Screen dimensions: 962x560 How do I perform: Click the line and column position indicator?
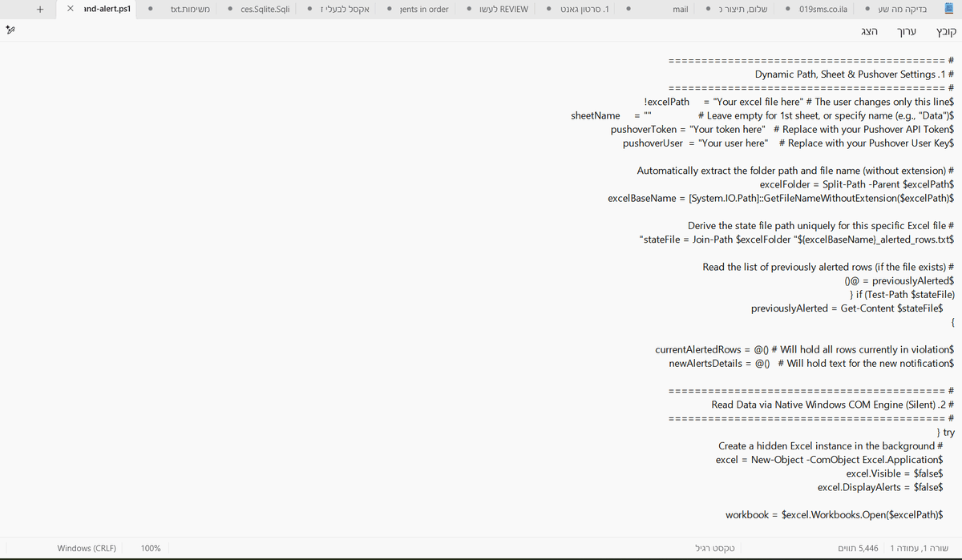[x=920, y=548]
